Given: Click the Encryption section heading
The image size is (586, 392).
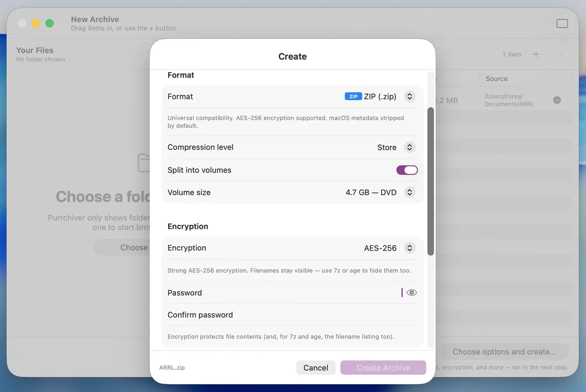Looking at the screenshot, I should tap(188, 226).
